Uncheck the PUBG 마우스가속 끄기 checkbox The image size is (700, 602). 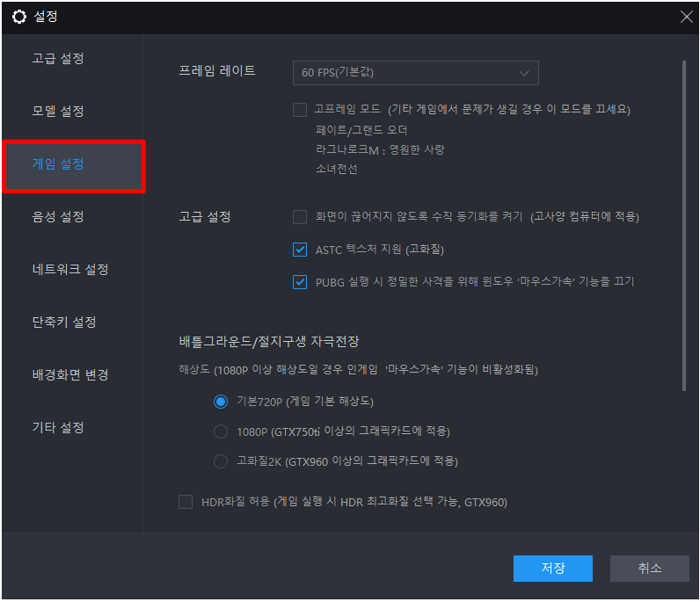[x=300, y=282]
